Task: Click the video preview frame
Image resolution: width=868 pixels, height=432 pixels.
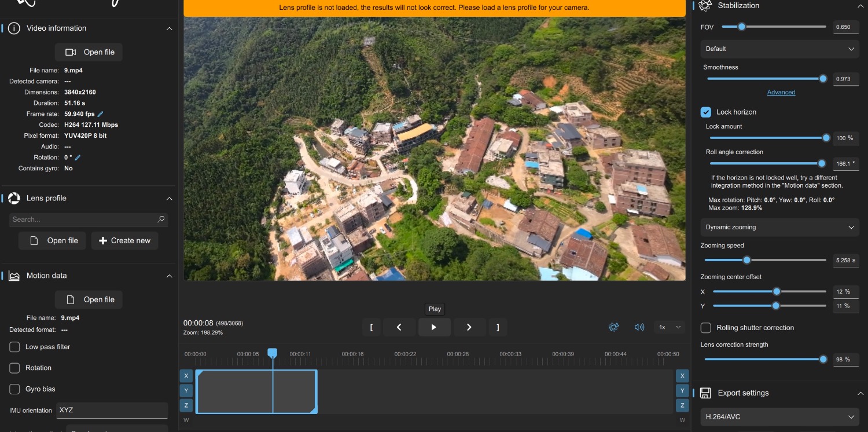Action: (x=435, y=149)
